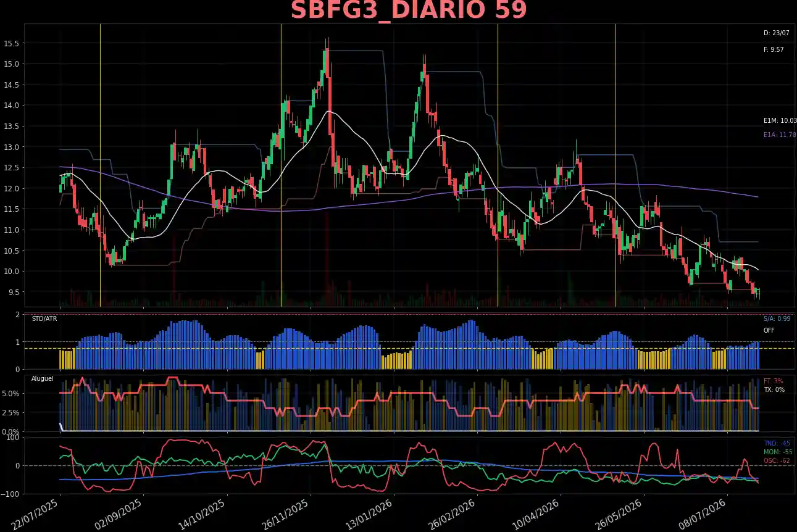This screenshot has height=532, width=797.
Task: Click the -100 tick on oscillator axis
Action: (11, 494)
